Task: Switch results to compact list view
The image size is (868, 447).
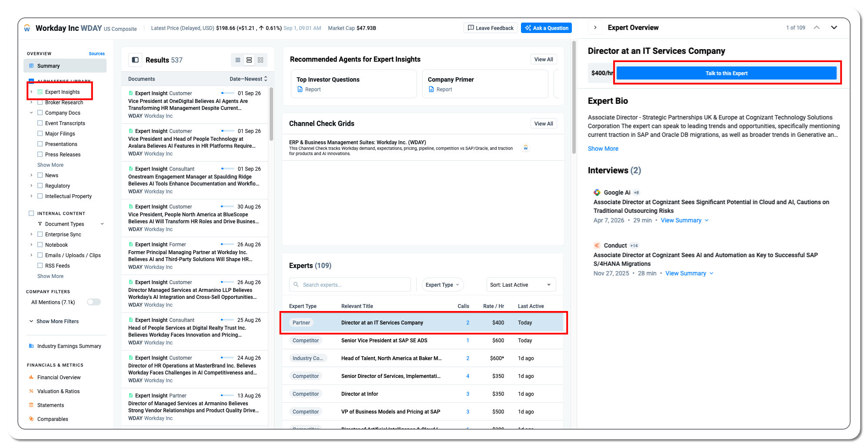Action: click(238, 60)
